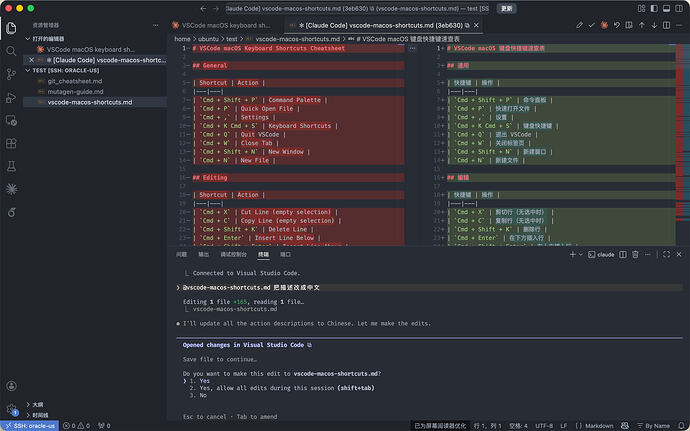
Task: Accept the proposed changes with the checkmark
Action: coord(591,25)
